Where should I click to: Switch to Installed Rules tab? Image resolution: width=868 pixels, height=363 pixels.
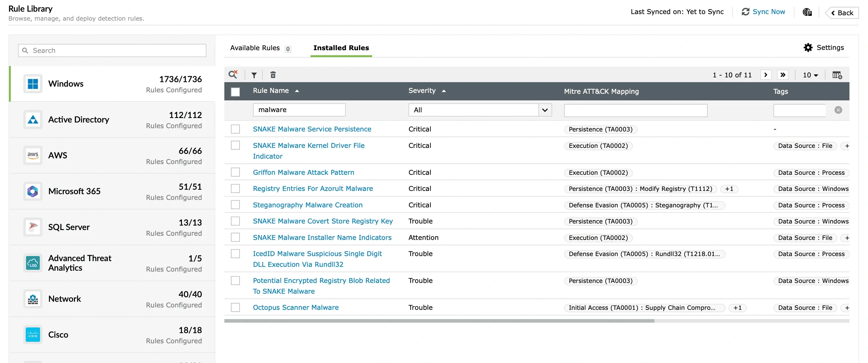click(x=341, y=48)
